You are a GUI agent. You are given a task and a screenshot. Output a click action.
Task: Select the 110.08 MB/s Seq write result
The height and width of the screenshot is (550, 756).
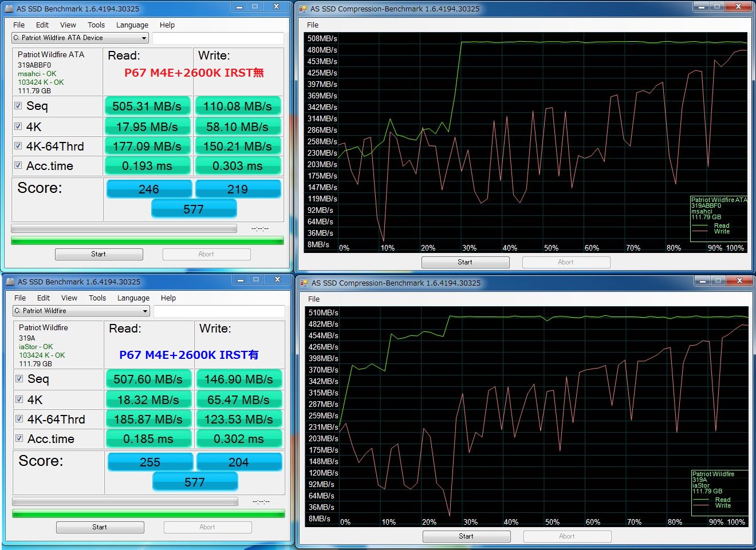pos(238,106)
